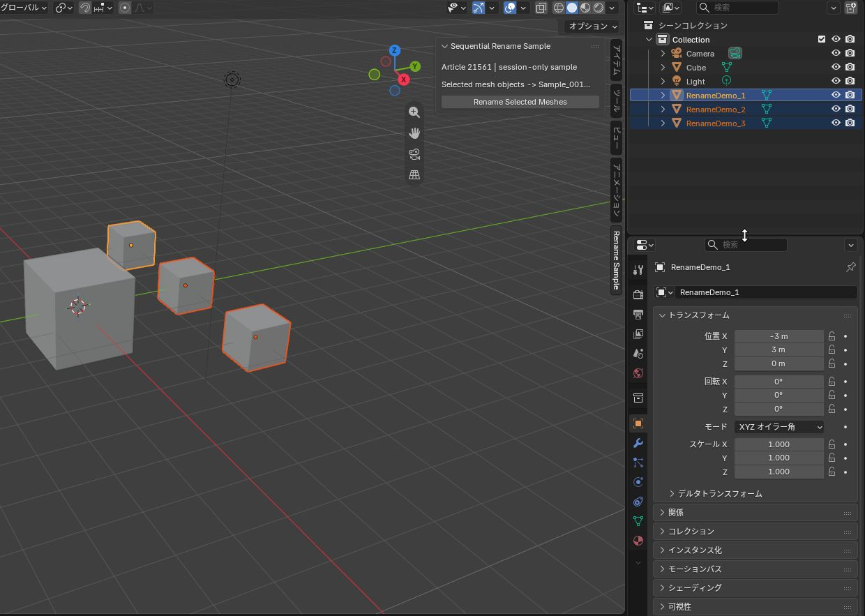The width and height of the screenshot is (865, 616).
Task: Switch perspective/orthographic with the grid gizmo icon
Action: (x=414, y=175)
